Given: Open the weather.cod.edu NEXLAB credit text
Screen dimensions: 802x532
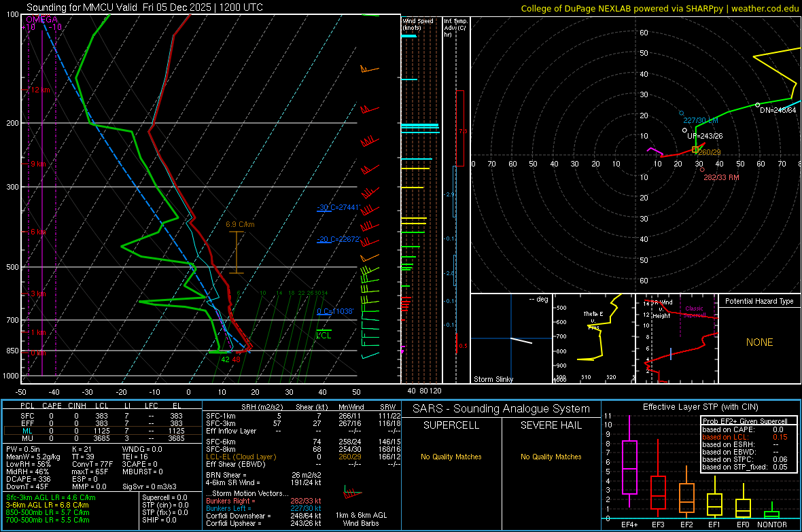Looking at the screenshot, I should [659, 8].
